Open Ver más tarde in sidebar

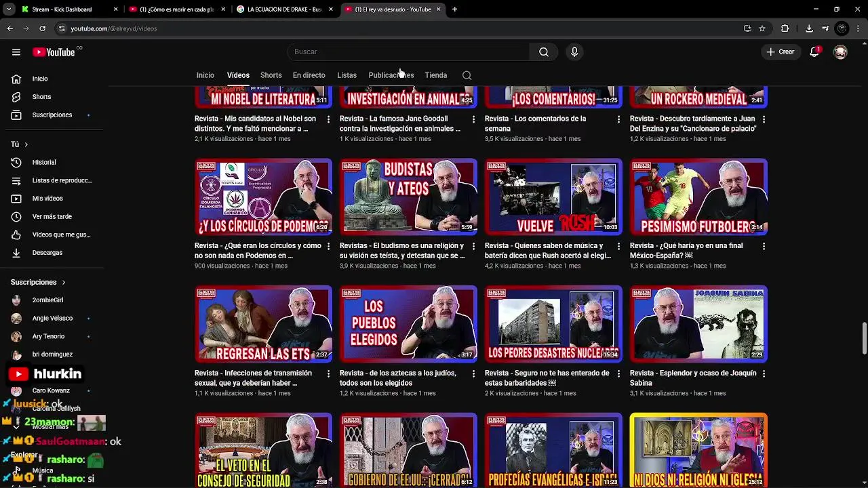click(x=52, y=217)
